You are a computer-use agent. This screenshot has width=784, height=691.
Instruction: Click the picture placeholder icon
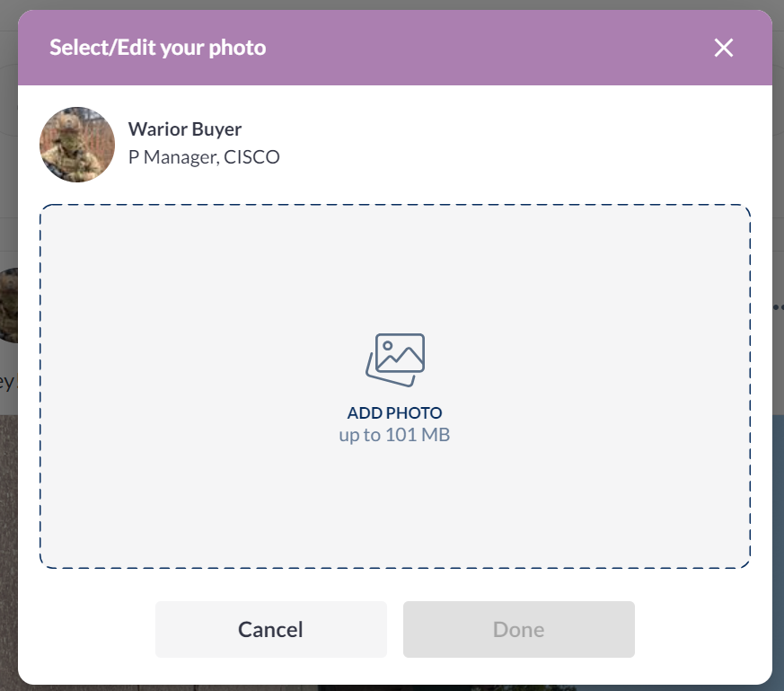(395, 359)
